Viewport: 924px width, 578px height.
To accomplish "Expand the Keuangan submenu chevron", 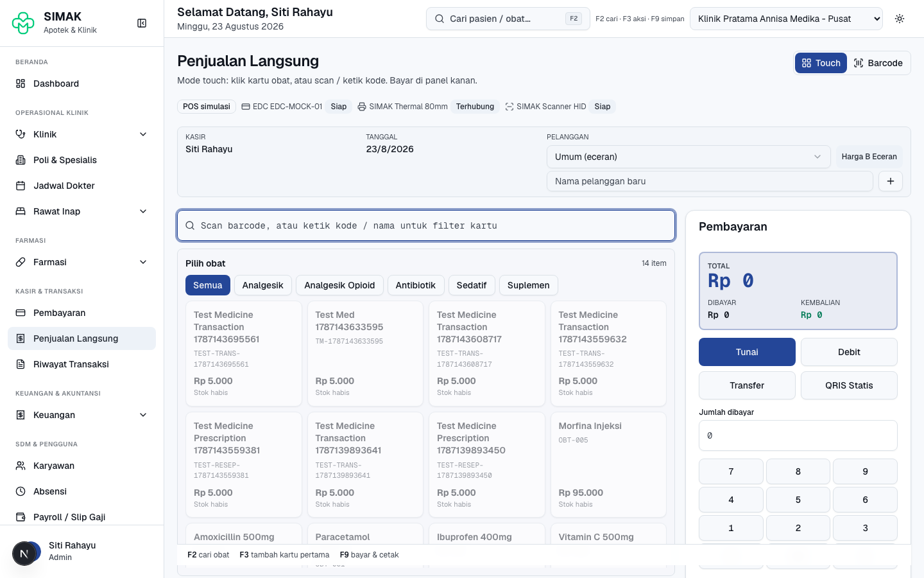I will [x=143, y=415].
